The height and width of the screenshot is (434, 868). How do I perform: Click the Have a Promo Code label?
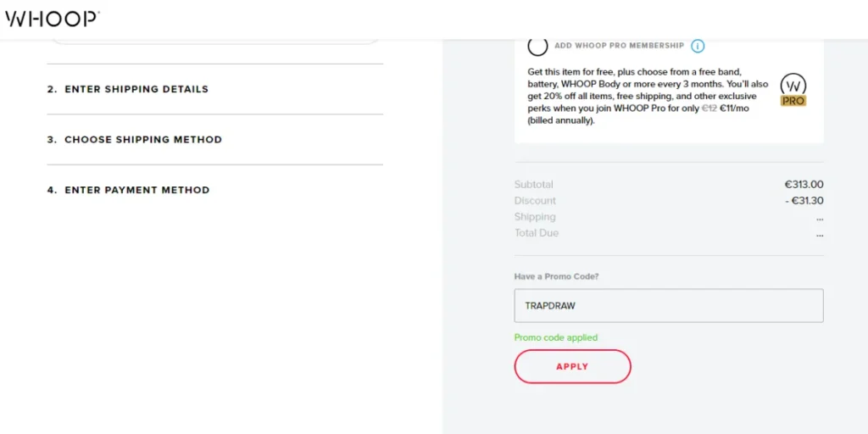556,276
